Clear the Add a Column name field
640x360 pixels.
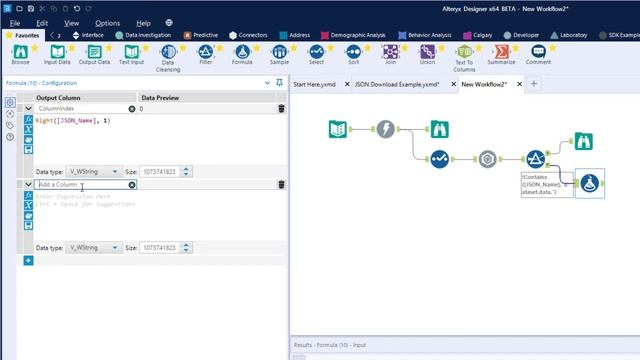pyautogui.click(x=132, y=184)
